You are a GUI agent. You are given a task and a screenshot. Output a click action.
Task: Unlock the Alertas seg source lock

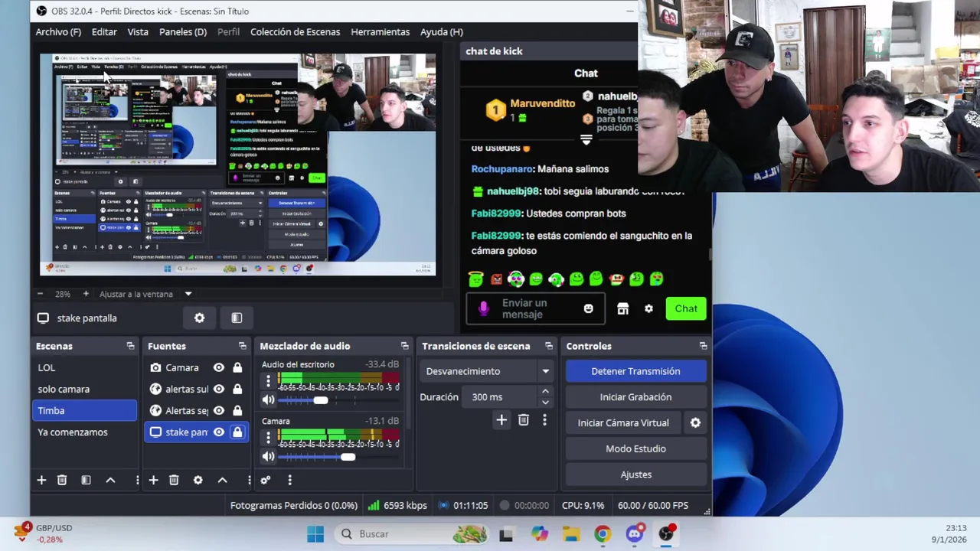[x=237, y=410]
